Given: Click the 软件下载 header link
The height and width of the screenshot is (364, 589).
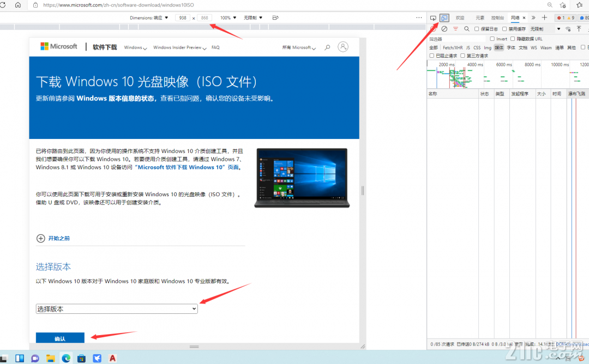Looking at the screenshot, I should click(x=105, y=47).
